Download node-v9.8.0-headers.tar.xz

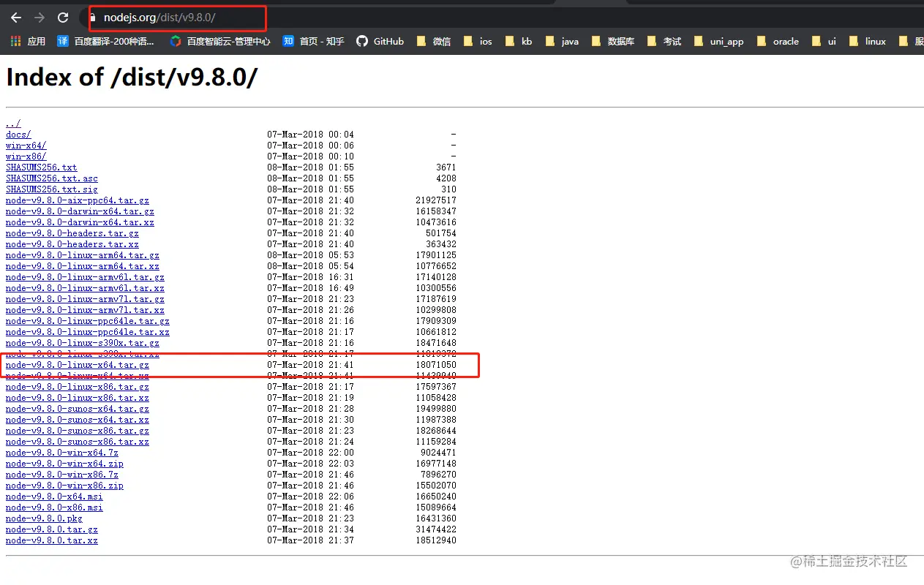(72, 244)
